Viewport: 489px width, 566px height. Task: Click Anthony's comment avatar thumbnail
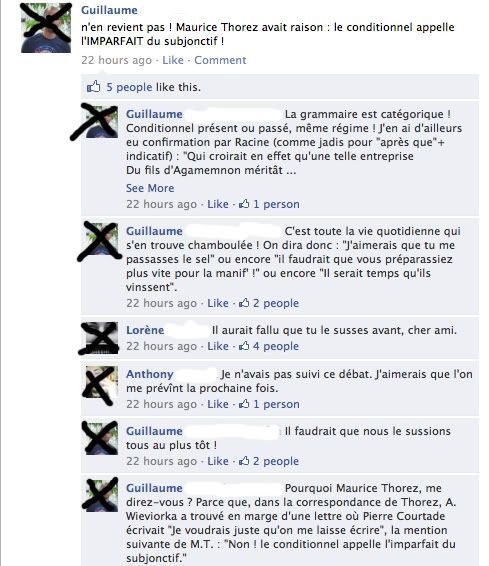click(101, 382)
